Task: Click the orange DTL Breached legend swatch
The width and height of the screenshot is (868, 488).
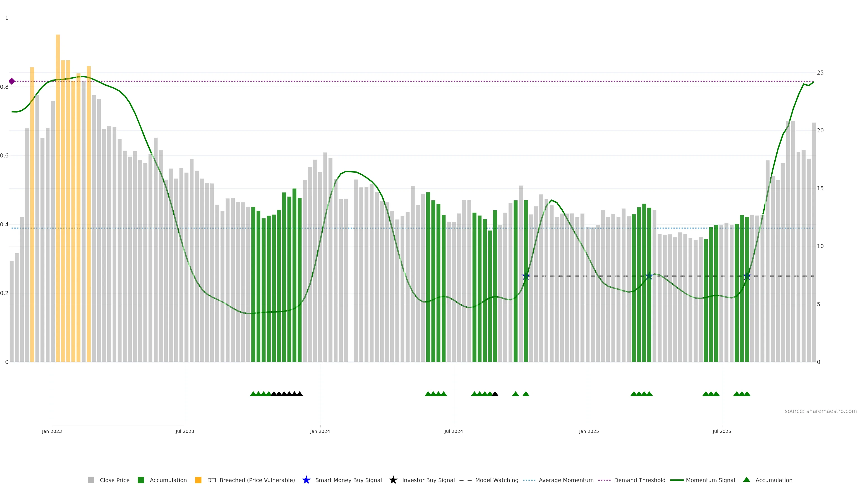Action: (198, 480)
